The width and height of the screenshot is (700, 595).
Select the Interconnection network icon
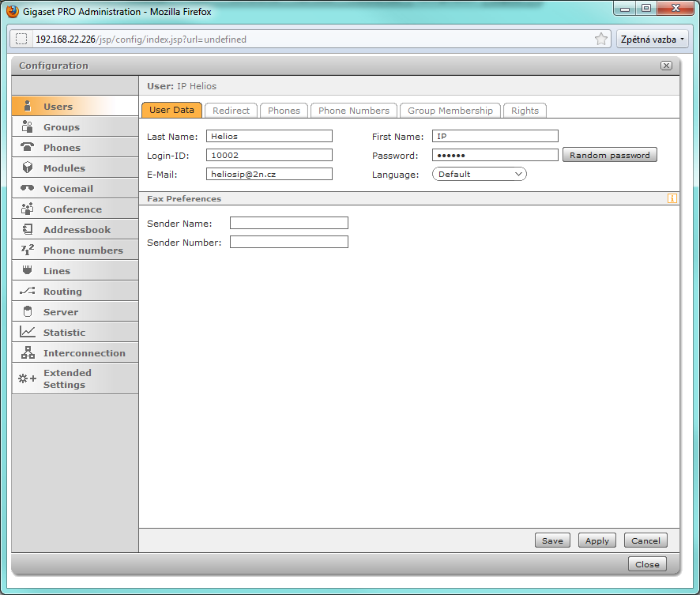point(28,352)
